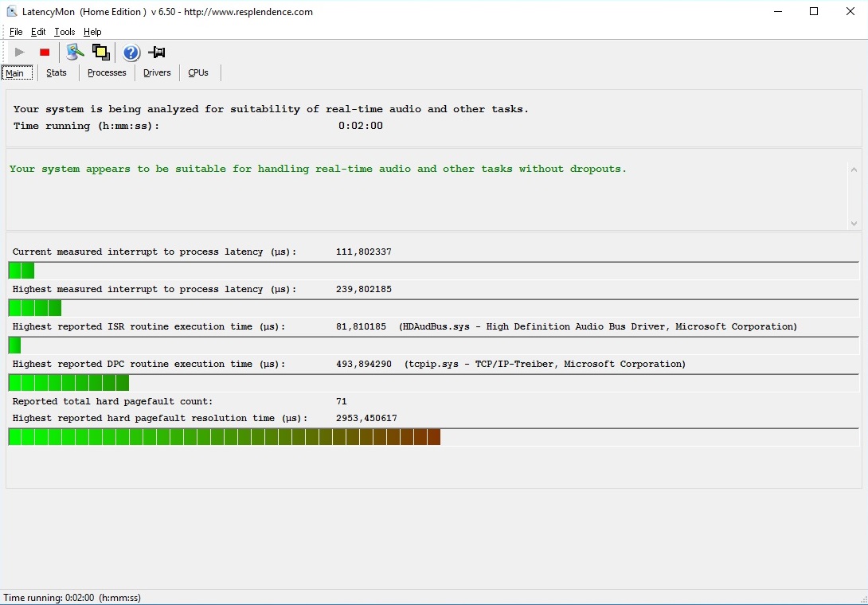The height and width of the screenshot is (605, 868).
Task: Open the File menu
Action: [x=16, y=32]
